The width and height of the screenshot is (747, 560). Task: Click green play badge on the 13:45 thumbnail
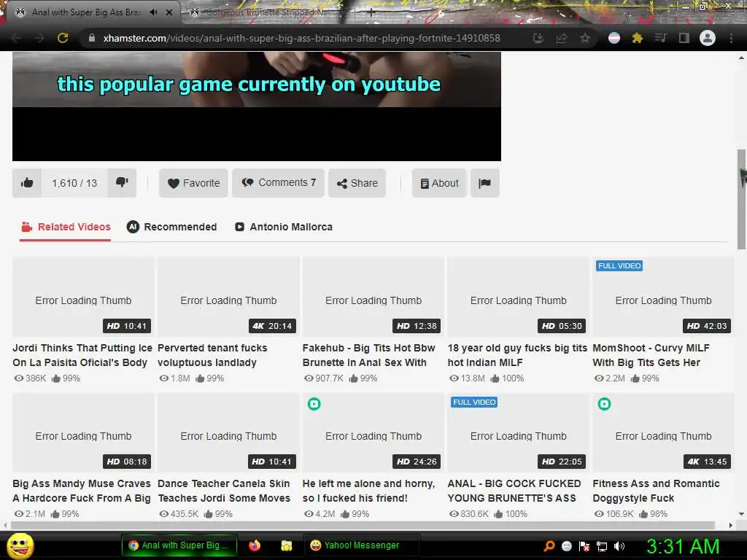click(604, 404)
